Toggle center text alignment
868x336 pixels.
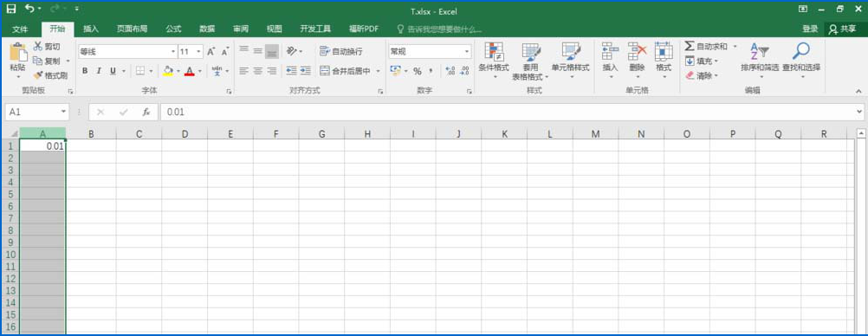tap(257, 71)
